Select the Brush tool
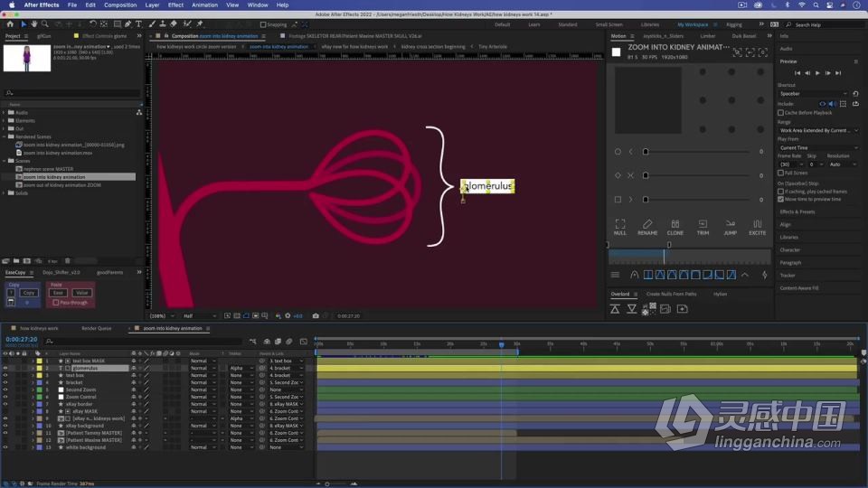This screenshot has height=488, width=868. tap(152, 24)
